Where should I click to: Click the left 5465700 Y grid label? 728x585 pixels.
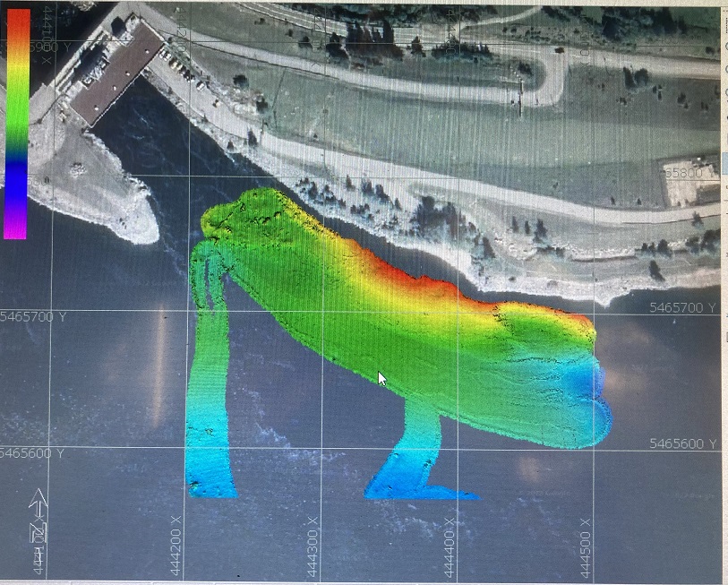pyautogui.click(x=33, y=317)
